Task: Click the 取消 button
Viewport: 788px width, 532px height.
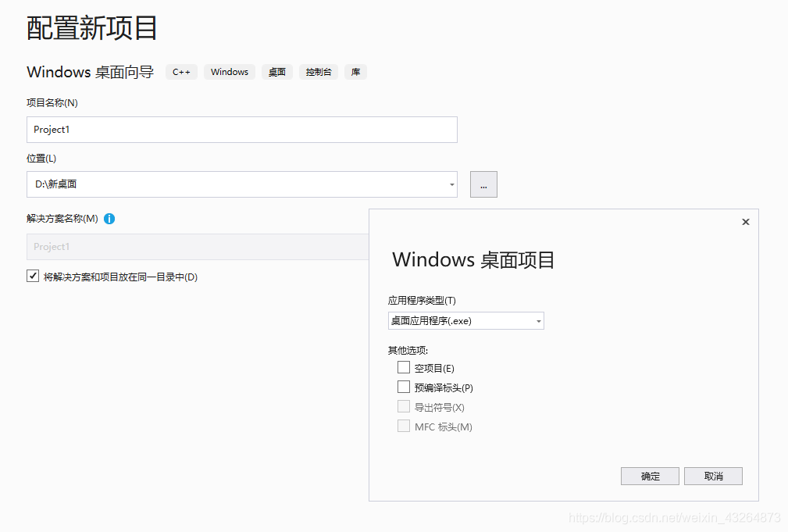Action: click(x=713, y=477)
